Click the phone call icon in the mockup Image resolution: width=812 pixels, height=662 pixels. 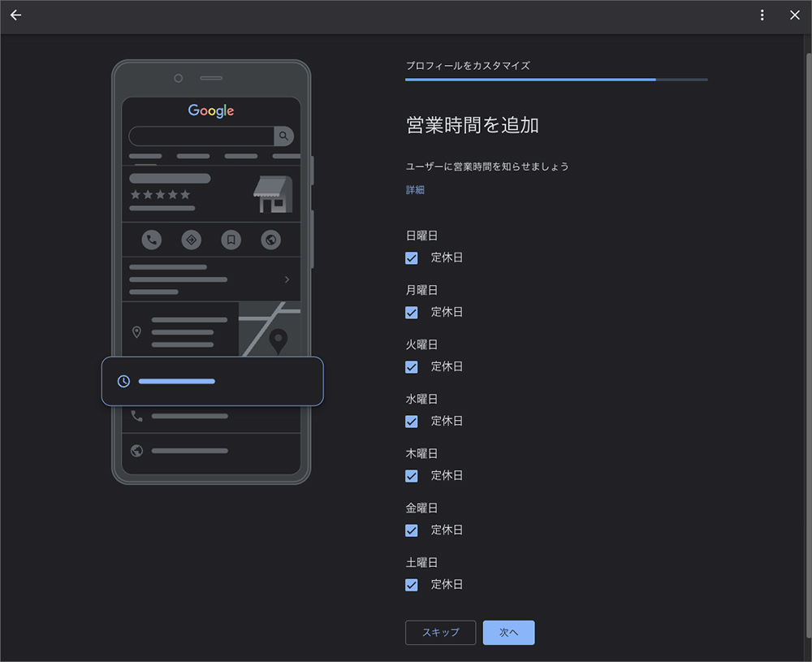pyautogui.click(x=151, y=239)
